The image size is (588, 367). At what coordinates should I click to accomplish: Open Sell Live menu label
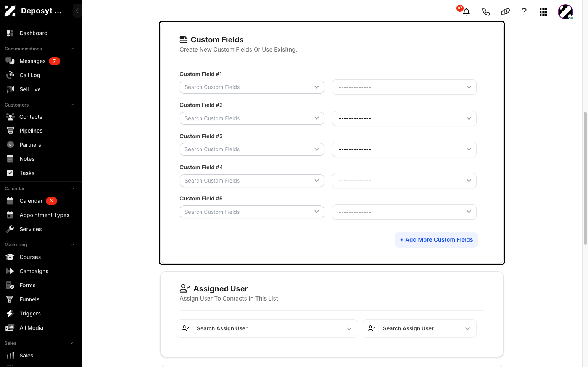coord(30,89)
